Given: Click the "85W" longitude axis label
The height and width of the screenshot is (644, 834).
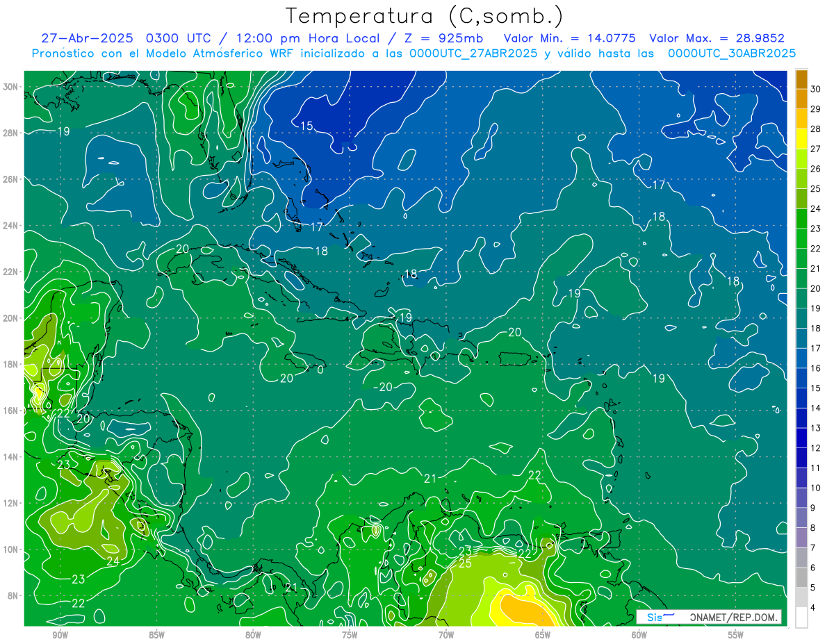Looking at the screenshot, I should pos(156,635).
